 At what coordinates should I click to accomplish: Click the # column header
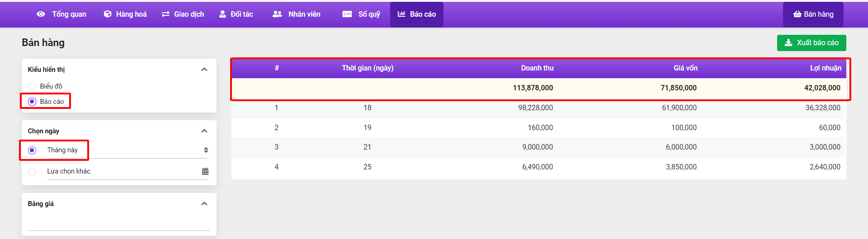277,68
